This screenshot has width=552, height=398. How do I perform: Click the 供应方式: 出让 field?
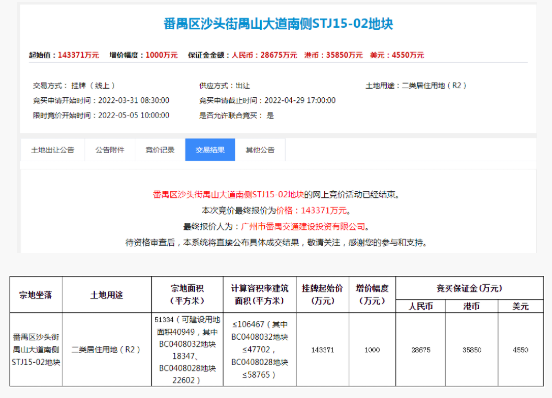tap(225, 86)
